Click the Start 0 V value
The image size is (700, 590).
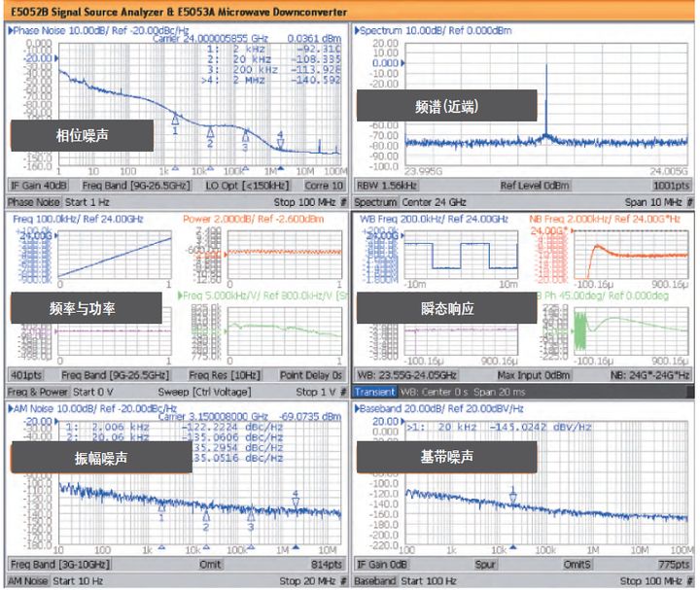point(93,392)
